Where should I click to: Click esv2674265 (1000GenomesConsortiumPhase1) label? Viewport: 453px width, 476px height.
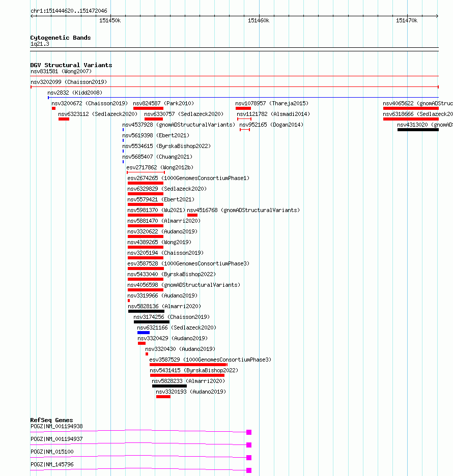188,178
